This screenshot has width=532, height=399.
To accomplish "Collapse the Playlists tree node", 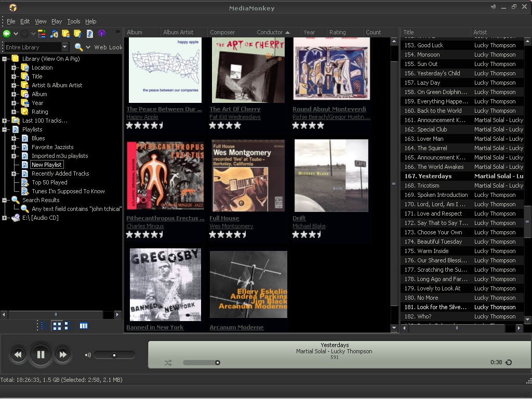I will [4, 129].
